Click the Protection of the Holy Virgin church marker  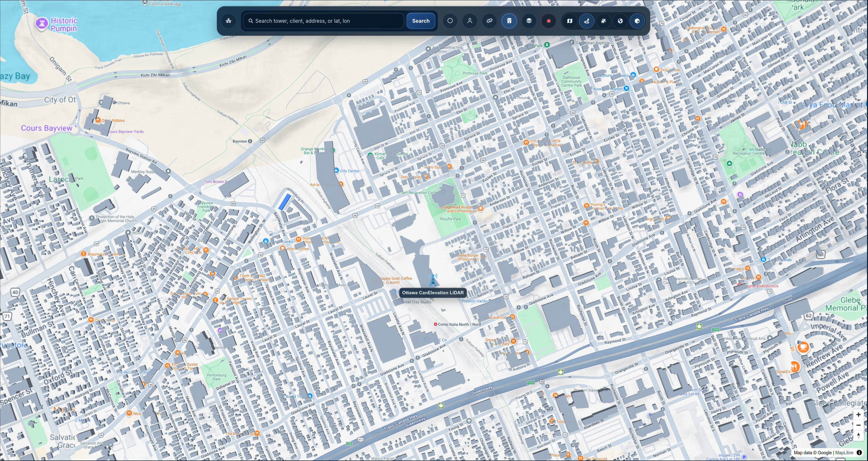click(x=92, y=218)
